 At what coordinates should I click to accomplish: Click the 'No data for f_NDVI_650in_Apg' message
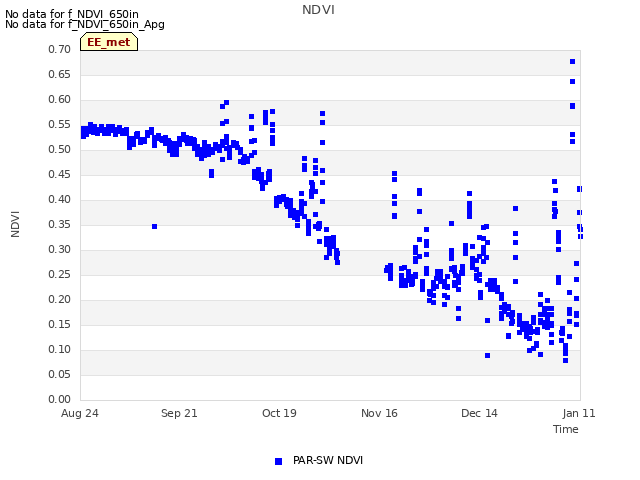tap(85, 24)
